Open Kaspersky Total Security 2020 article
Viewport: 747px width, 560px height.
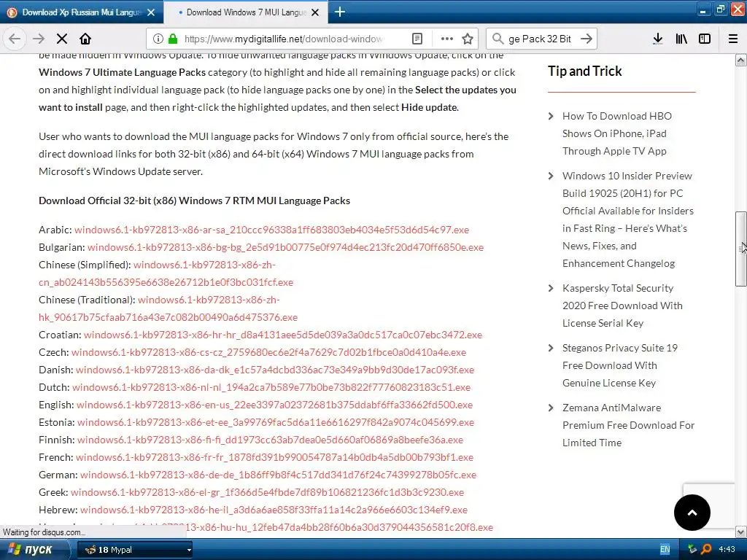[622, 306]
